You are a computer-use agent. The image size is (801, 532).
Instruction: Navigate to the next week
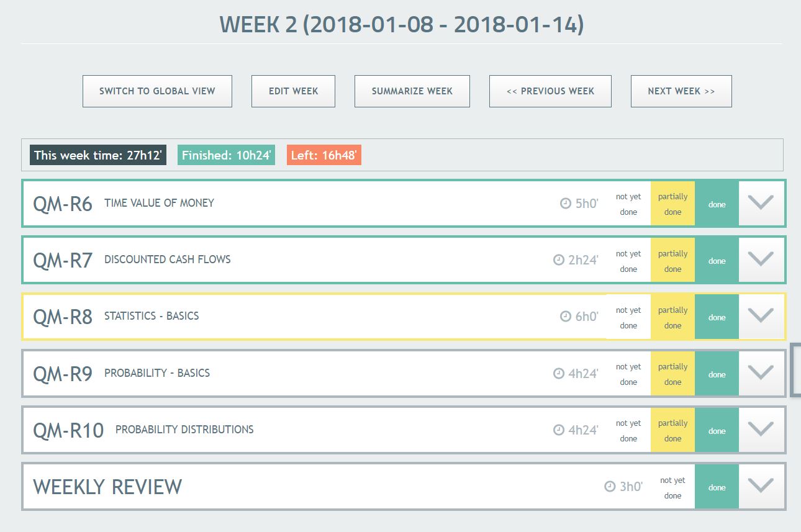[681, 91]
